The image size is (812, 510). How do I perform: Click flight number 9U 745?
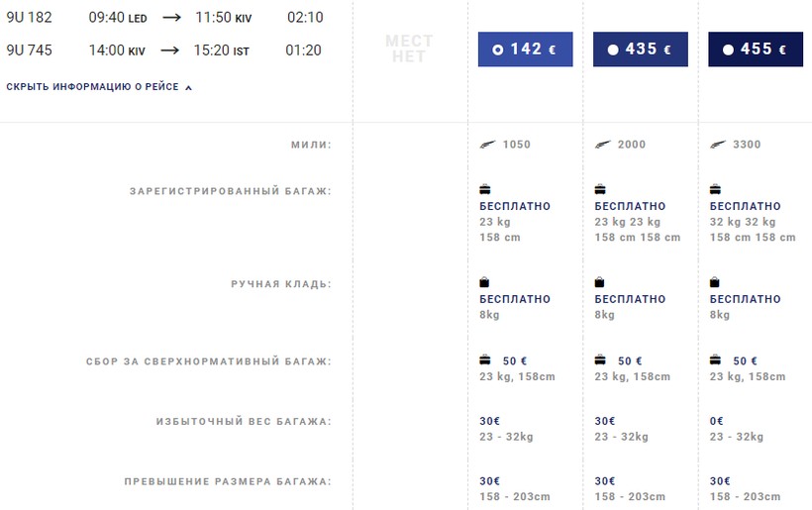(x=30, y=50)
